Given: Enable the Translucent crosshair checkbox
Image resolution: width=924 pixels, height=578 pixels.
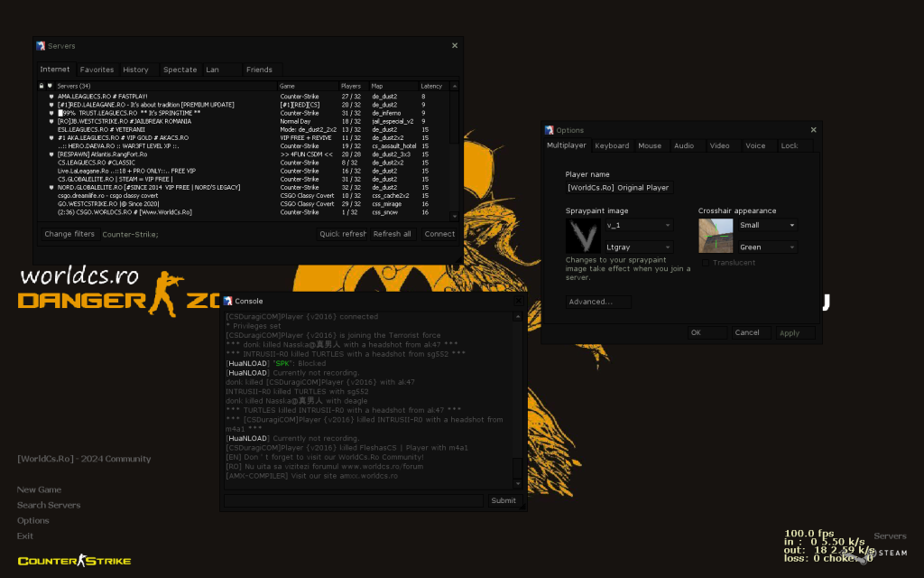Looking at the screenshot, I should (x=706, y=263).
